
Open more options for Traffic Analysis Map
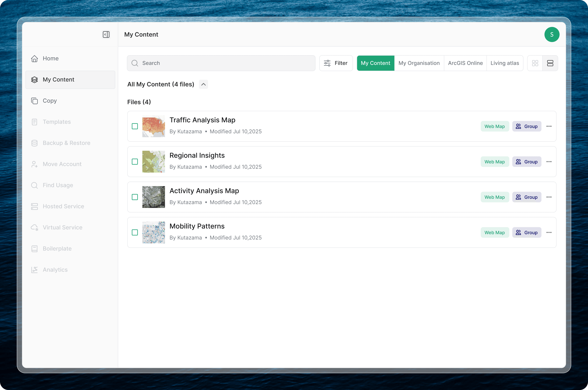pos(549,126)
